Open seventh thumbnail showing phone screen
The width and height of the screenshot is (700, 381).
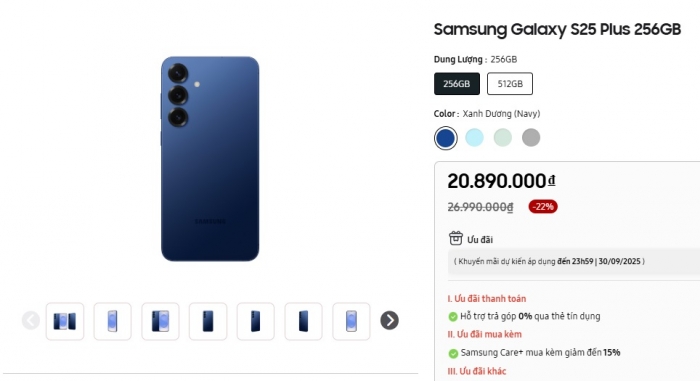(x=351, y=321)
